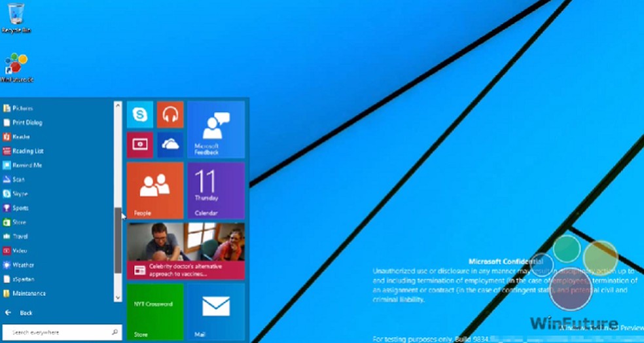This screenshot has width=644, height=343.
Task: Click the magnifier icon in search box
Action: tap(115, 332)
